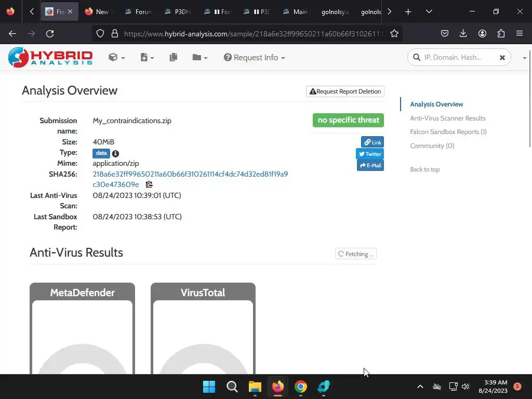
Task: Click the shield tracking protection icon
Action: tap(100, 34)
